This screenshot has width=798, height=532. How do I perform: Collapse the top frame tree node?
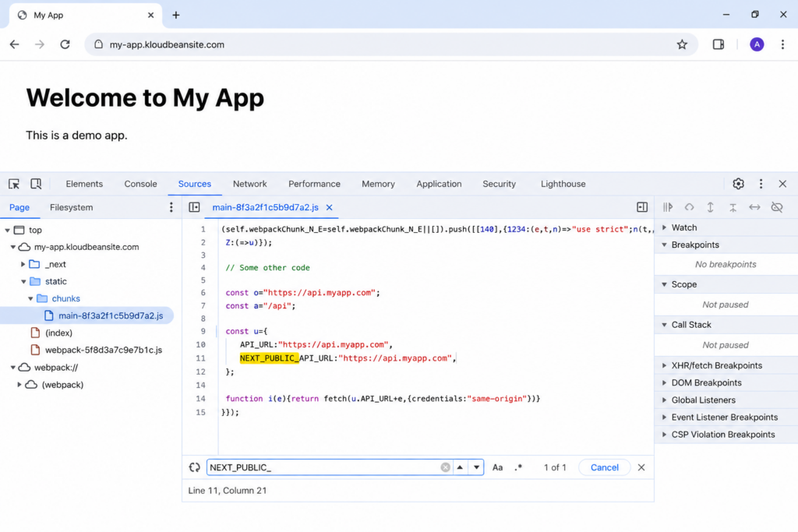pyautogui.click(x=7, y=231)
